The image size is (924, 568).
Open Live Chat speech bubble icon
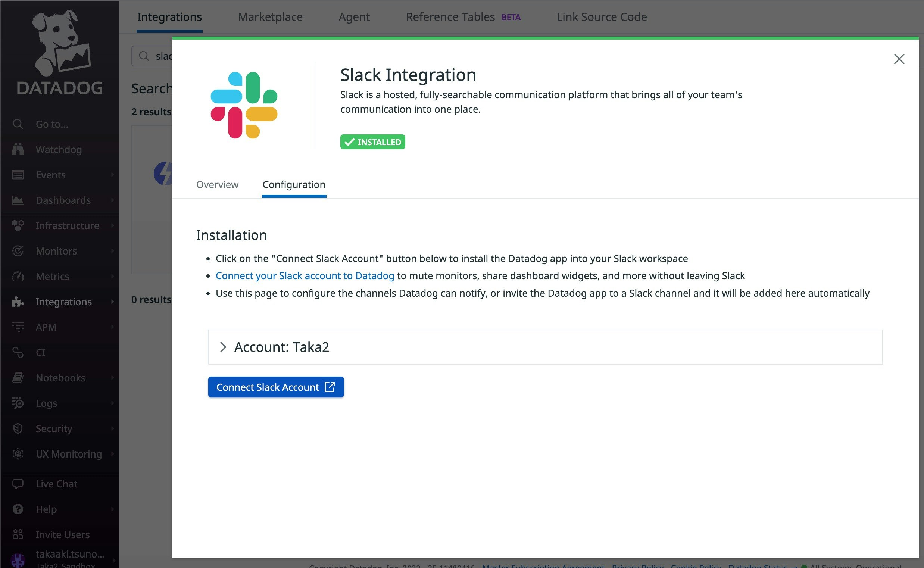coord(18,484)
